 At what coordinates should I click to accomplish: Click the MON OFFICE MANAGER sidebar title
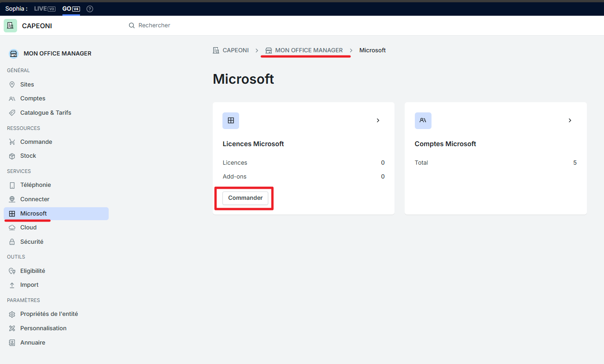click(57, 54)
